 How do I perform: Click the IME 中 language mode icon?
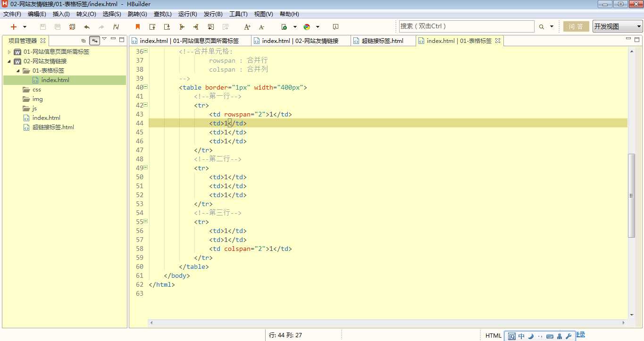(x=521, y=336)
